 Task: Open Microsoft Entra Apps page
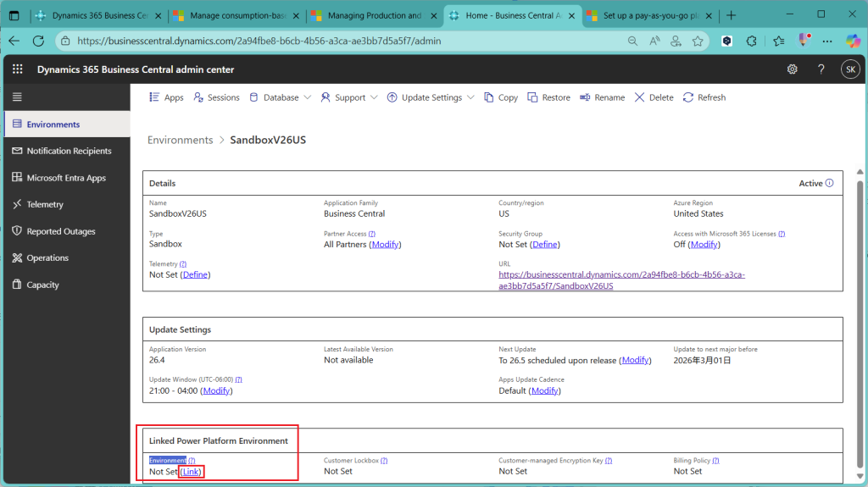pyautogui.click(x=67, y=178)
